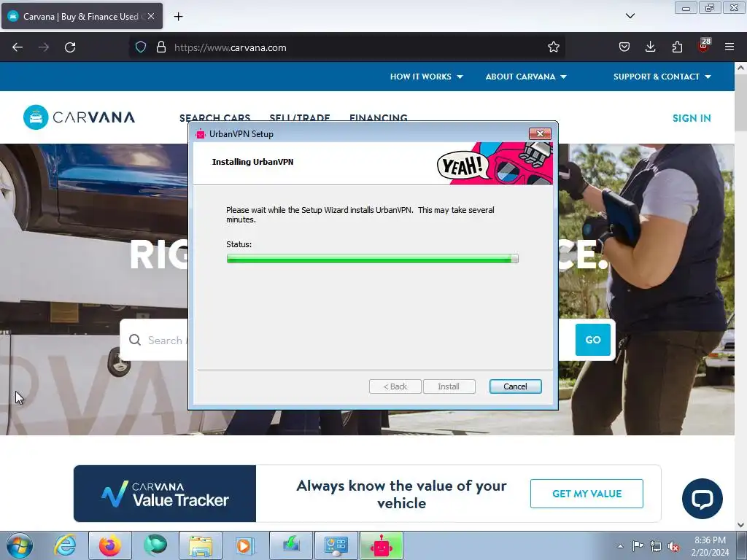
Task: Open the uBlock extension with 28 badge
Action: coord(704,46)
